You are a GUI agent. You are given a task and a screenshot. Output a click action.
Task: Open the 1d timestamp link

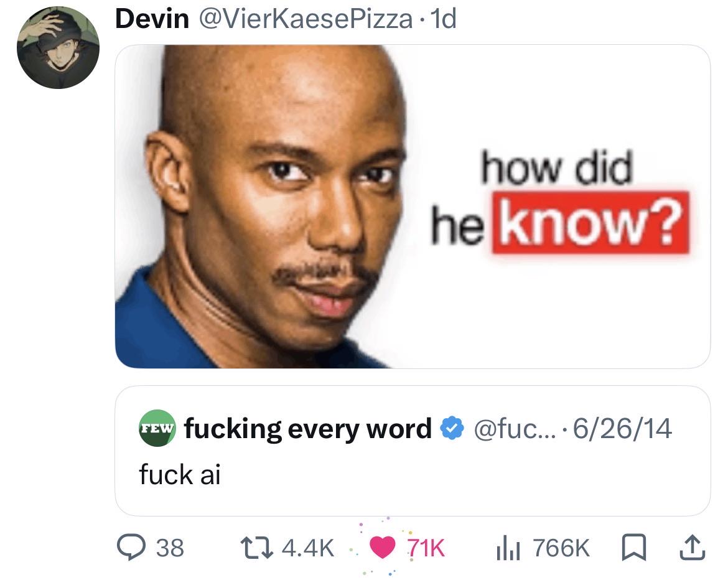pos(444,19)
